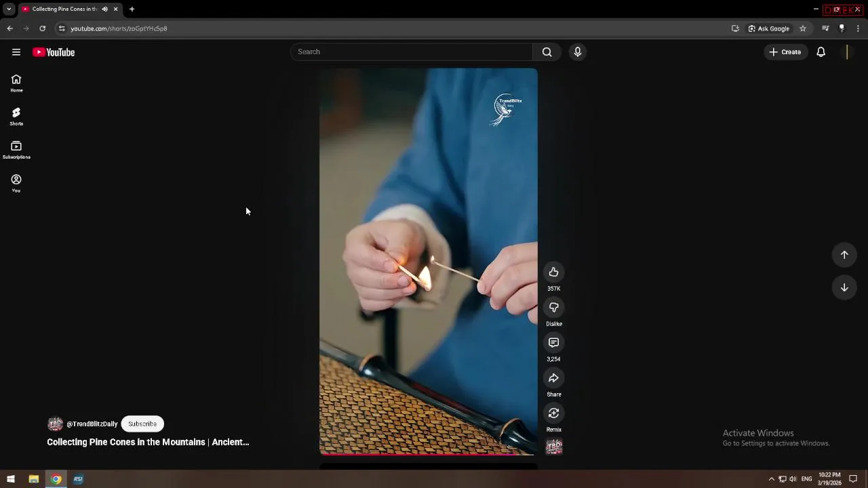Install app icon in address bar

click(735, 28)
